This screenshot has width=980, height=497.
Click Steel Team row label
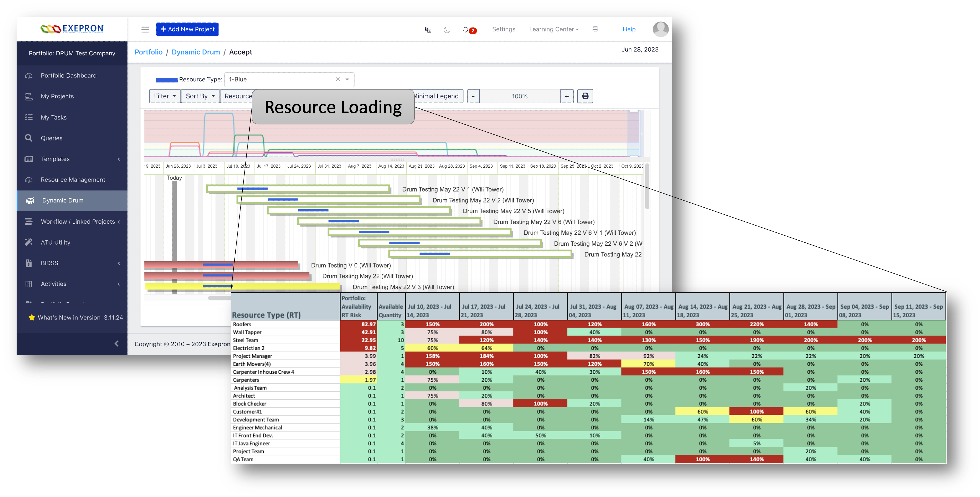pos(245,340)
